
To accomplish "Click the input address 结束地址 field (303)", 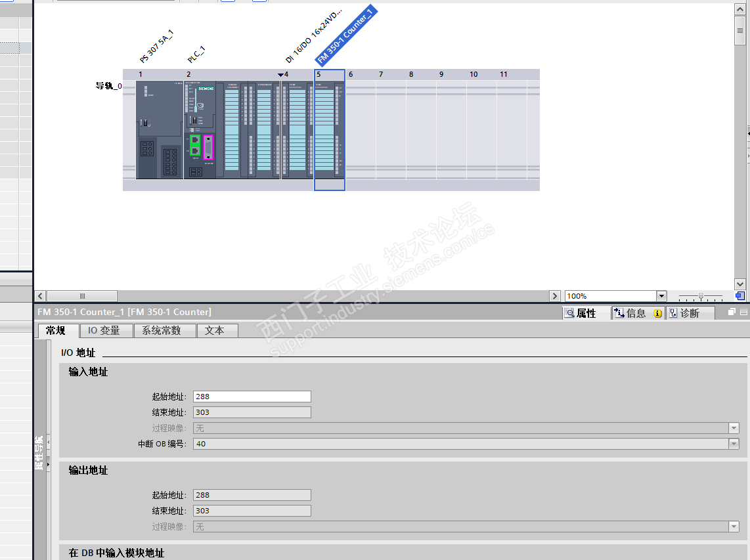I will (x=252, y=412).
